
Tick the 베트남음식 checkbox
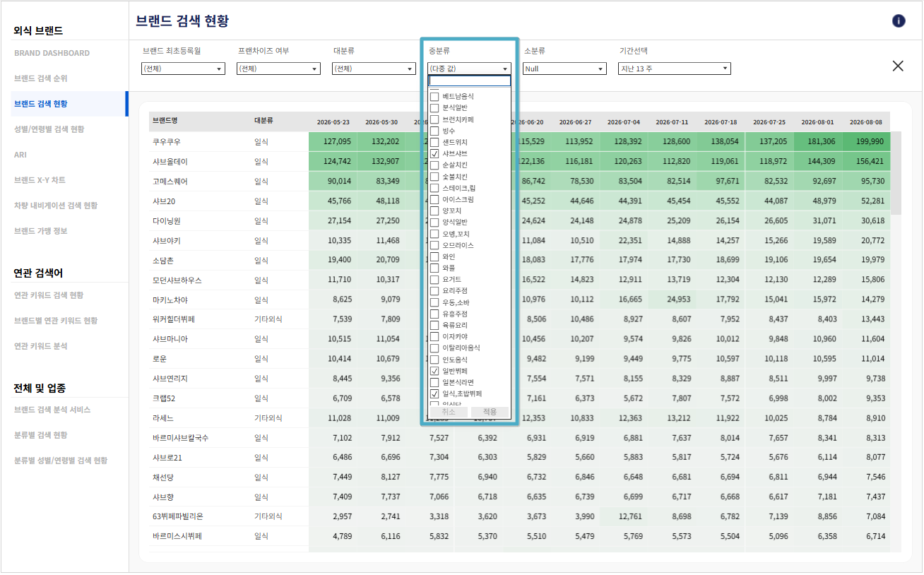[434, 96]
